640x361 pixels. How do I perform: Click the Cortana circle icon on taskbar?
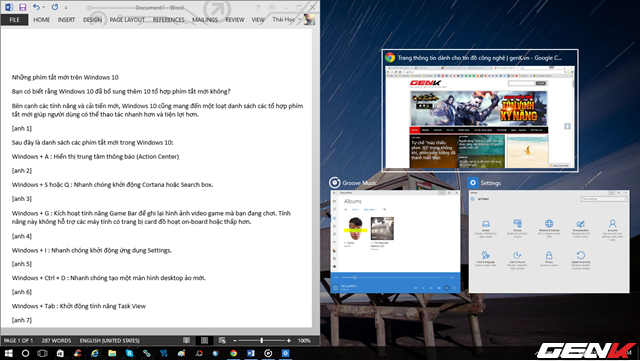25,353
